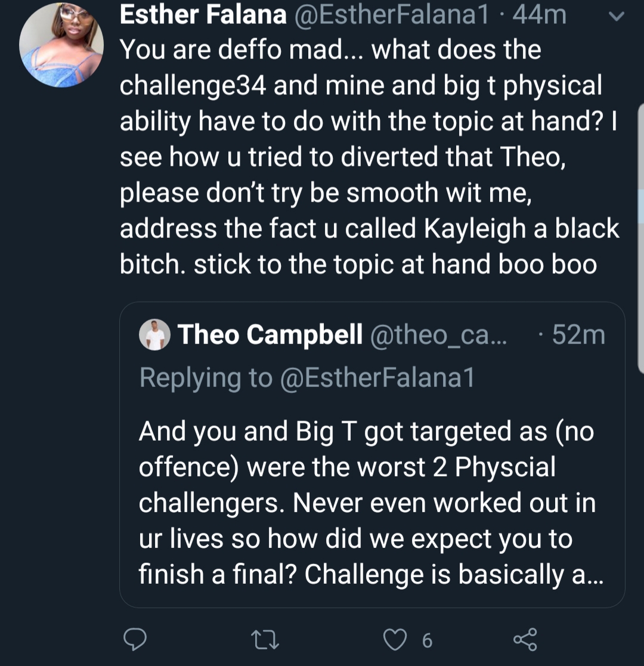Retweet Esther Falana's tweet
The width and height of the screenshot is (644, 666).
point(265,640)
